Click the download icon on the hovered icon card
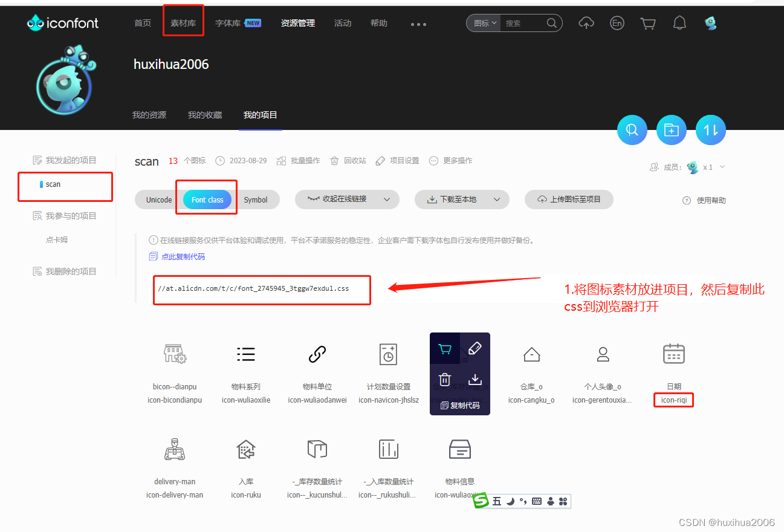This screenshot has height=532, width=784. click(475, 379)
